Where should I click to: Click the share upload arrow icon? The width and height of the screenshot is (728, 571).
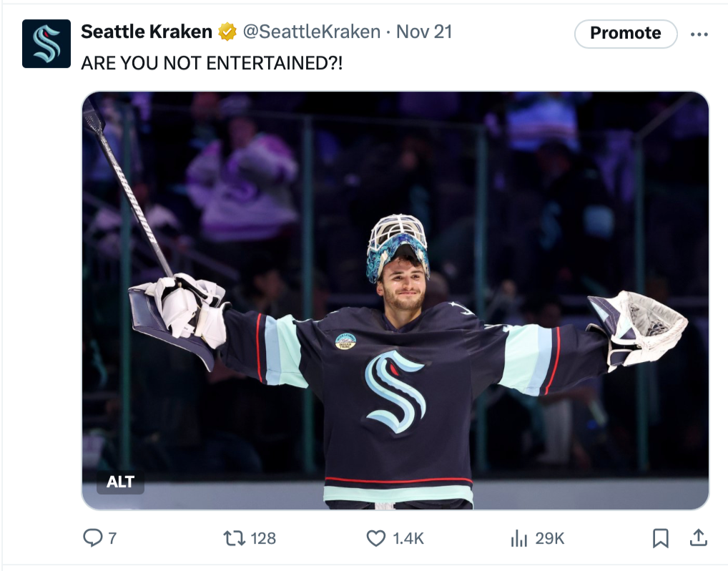point(698,537)
